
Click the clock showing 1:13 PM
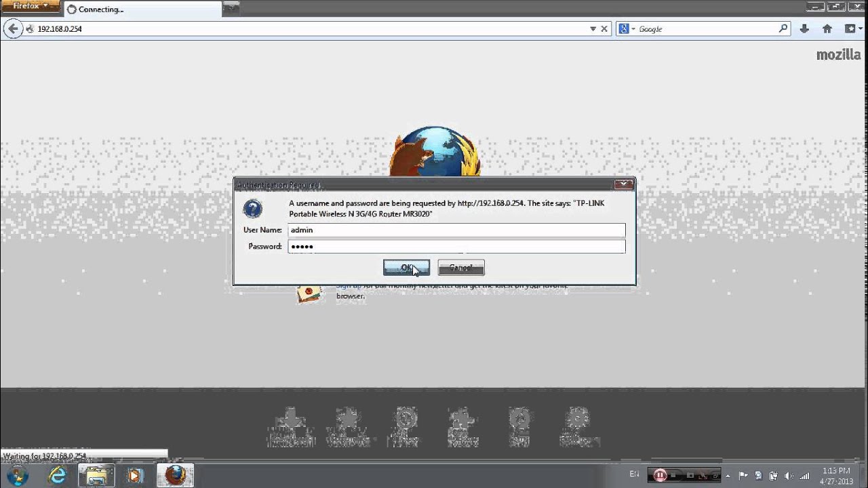point(836,476)
